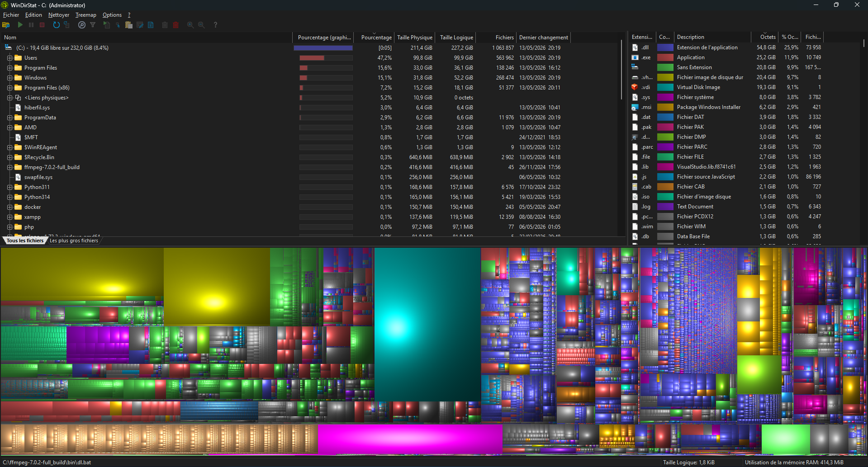Click the red stop scan icon
The width and height of the screenshot is (868, 467).
point(42,25)
